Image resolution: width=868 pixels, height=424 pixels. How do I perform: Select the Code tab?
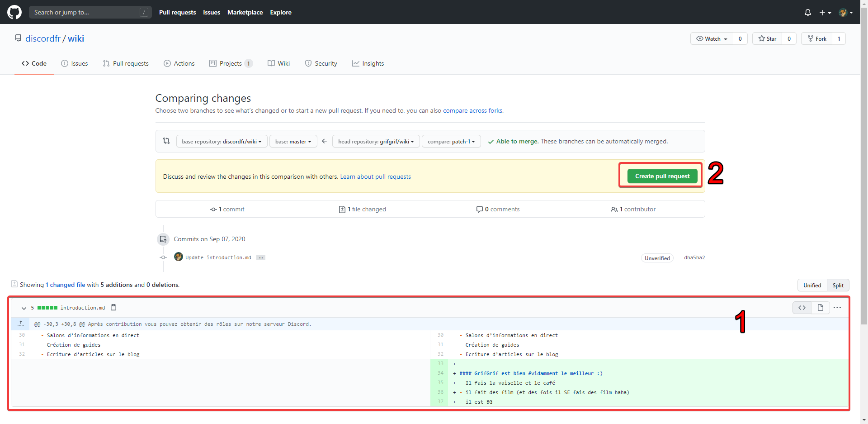coord(34,63)
